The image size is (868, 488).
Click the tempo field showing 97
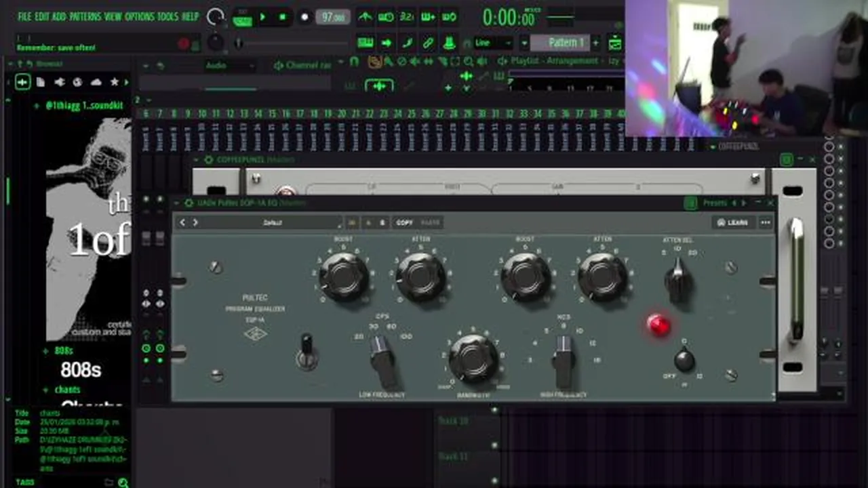tap(333, 17)
